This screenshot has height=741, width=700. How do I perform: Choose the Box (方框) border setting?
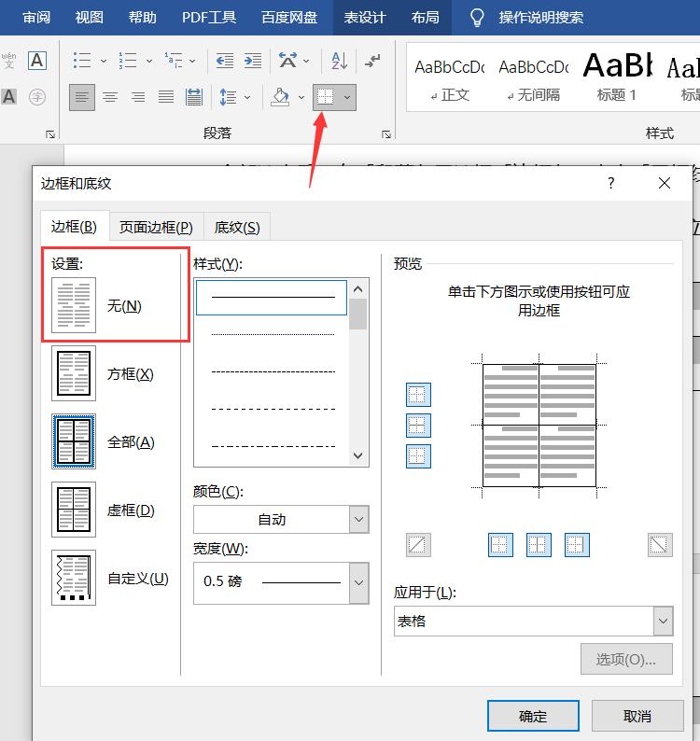click(74, 373)
